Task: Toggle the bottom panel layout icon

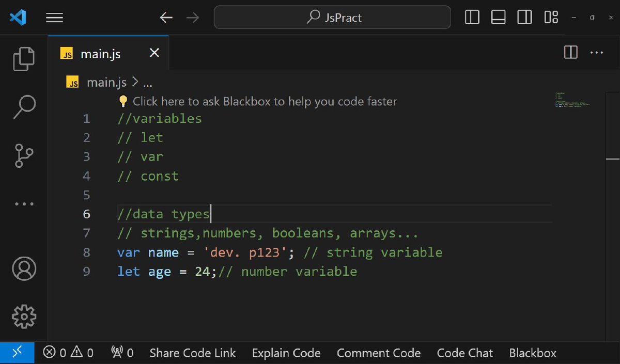Action: 499,18
